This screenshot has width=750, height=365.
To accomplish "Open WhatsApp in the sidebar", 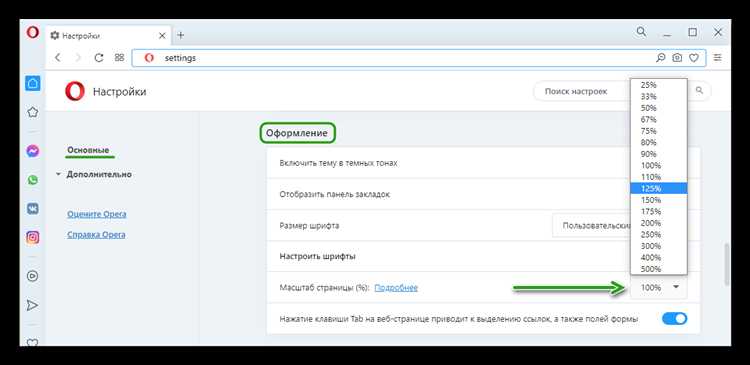I will click(33, 180).
